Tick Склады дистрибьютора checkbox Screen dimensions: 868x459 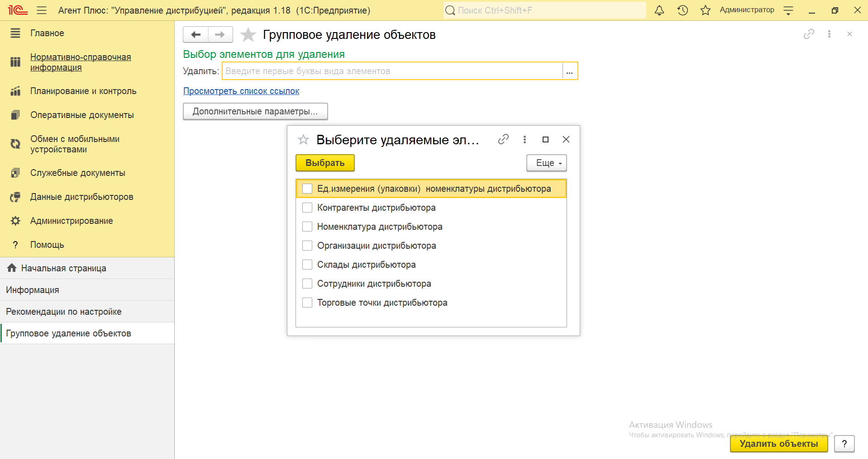point(307,265)
